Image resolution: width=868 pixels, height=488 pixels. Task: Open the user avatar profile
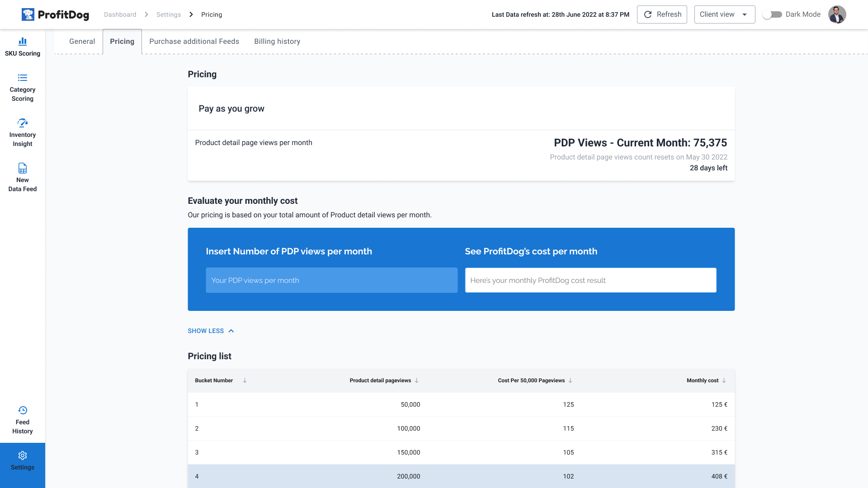[837, 14]
